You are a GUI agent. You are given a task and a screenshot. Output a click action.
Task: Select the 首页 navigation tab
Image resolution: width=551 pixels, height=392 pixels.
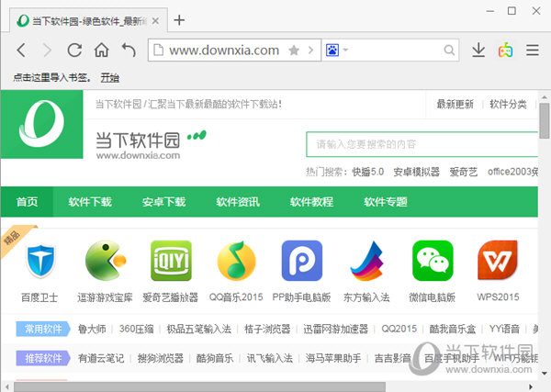27,202
